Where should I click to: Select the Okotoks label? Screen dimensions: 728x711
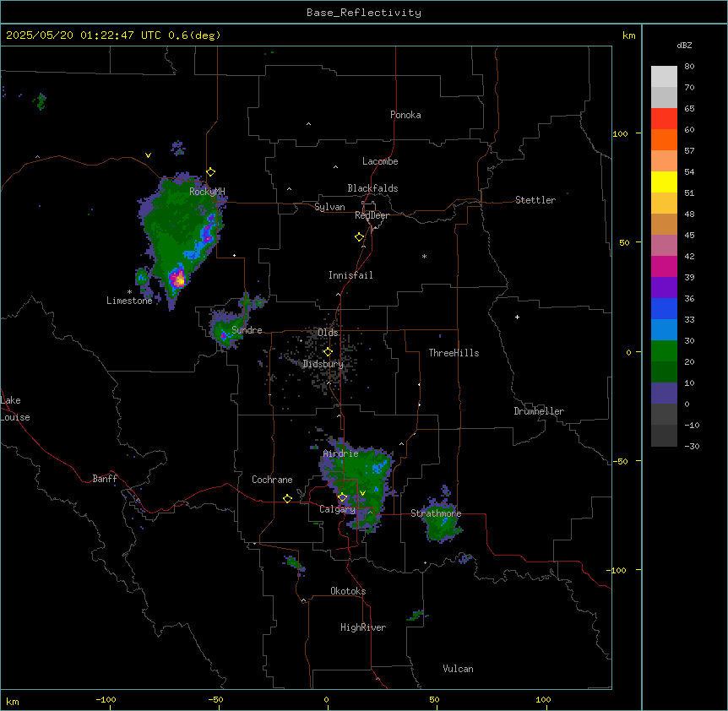click(x=348, y=591)
